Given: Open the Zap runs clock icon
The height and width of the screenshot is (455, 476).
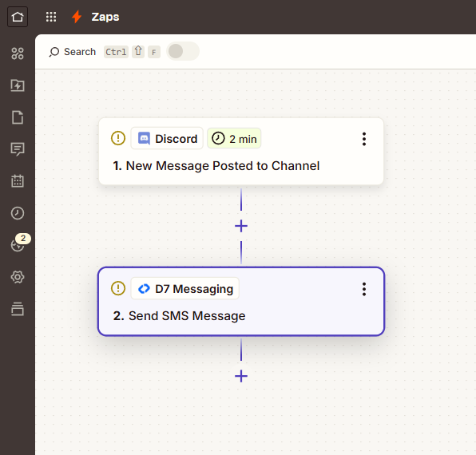Looking at the screenshot, I should 18,213.
